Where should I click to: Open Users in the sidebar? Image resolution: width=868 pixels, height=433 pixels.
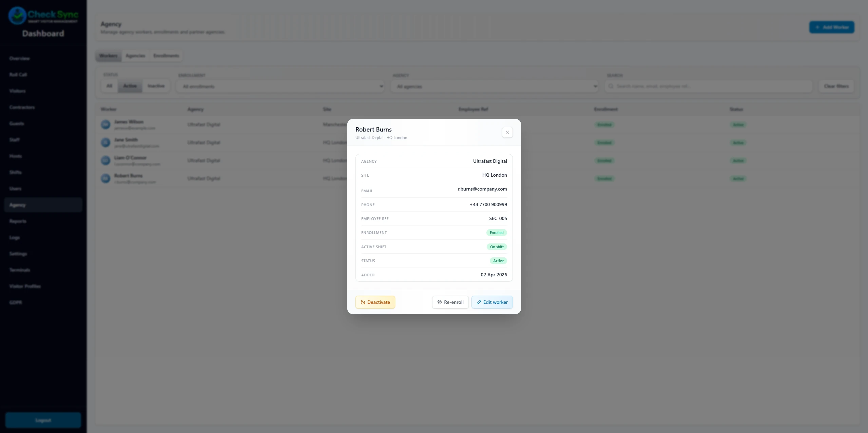[43, 189]
